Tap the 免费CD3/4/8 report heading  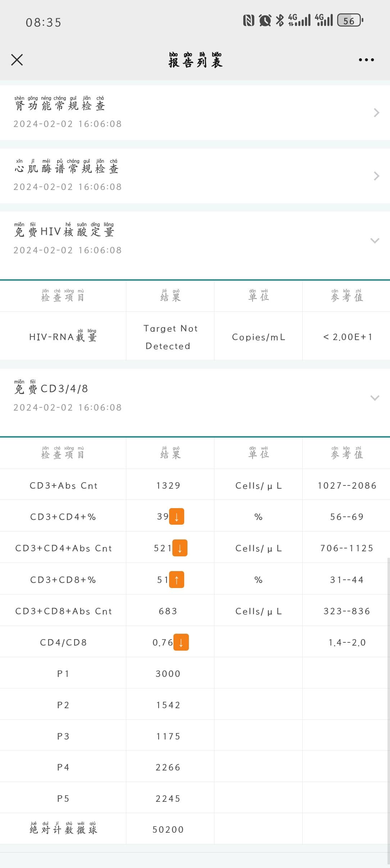pos(51,389)
